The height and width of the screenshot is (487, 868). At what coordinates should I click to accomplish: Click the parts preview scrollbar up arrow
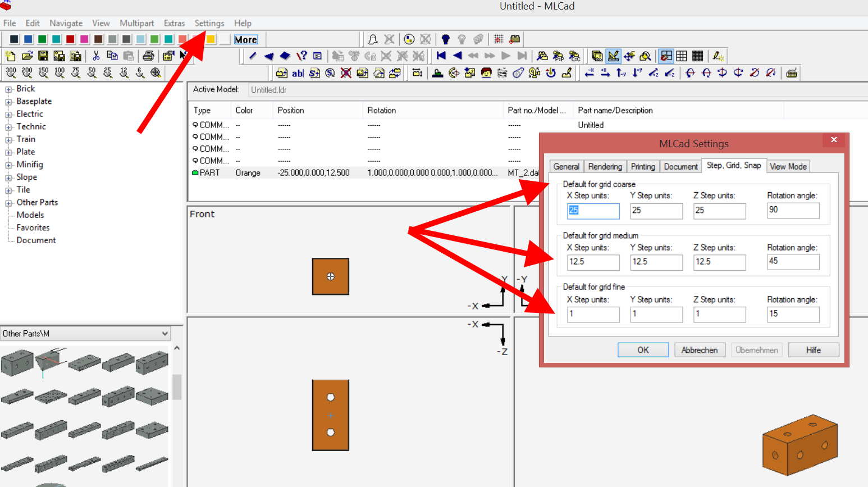pyautogui.click(x=177, y=348)
